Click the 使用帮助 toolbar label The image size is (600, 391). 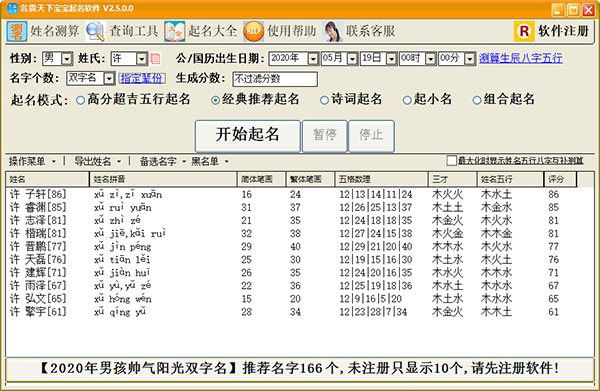pyautogui.click(x=292, y=31)
